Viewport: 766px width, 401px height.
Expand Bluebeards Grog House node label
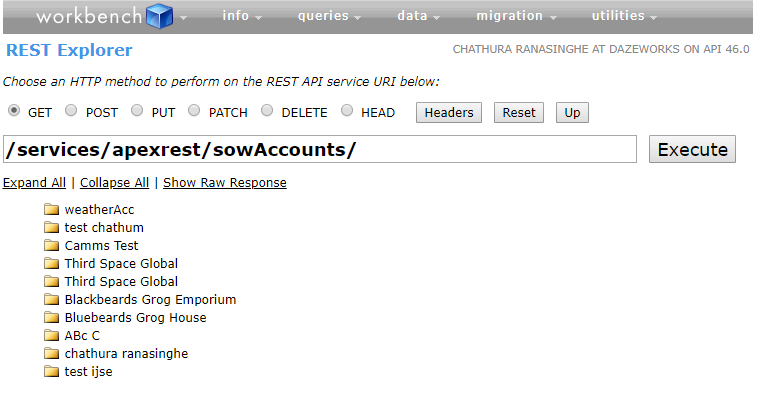[x=135, y=318]
